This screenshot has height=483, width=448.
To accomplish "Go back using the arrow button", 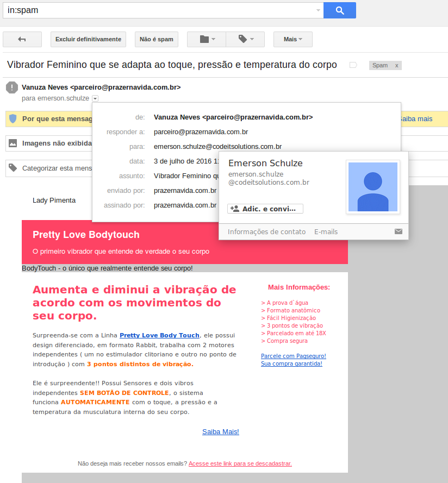I will tap(22, 39).
